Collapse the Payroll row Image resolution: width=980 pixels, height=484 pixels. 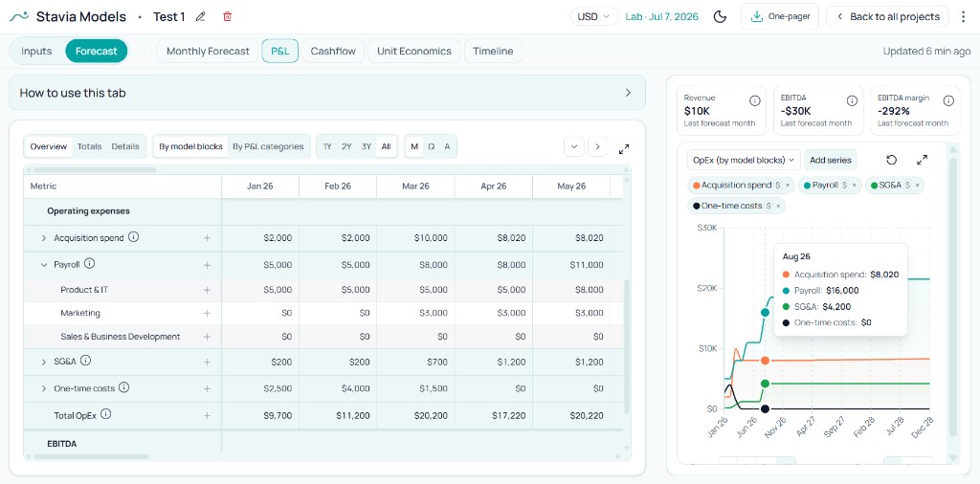(44, 265)
